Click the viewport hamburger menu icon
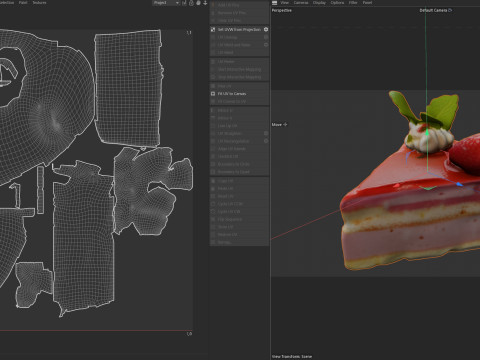480x360 pixels. [x=274, y=3]
